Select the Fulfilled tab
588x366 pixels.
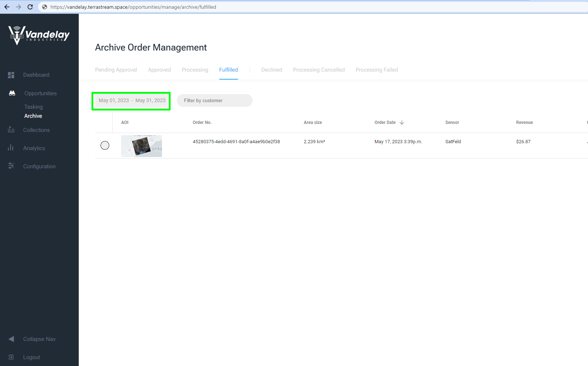point(229,70)
